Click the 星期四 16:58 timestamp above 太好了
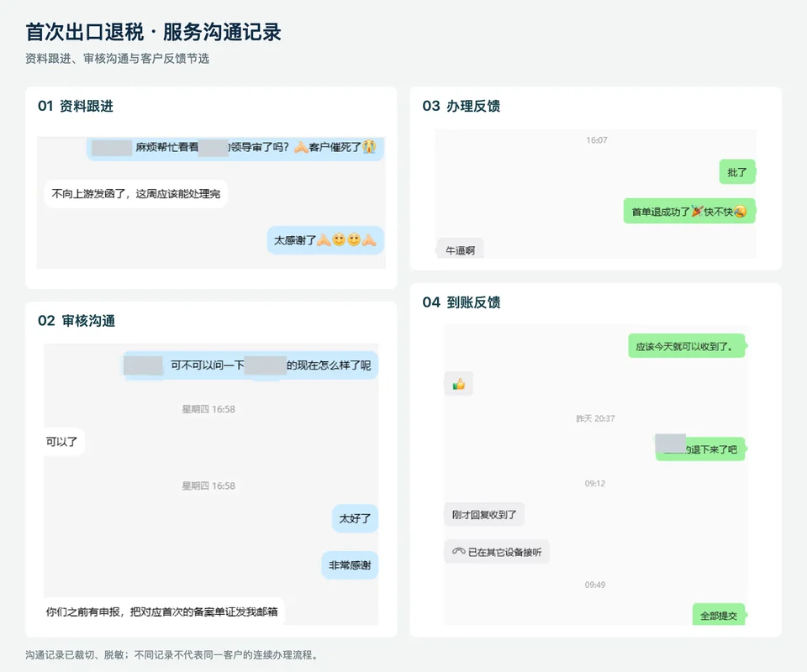 tap(208, 486)
